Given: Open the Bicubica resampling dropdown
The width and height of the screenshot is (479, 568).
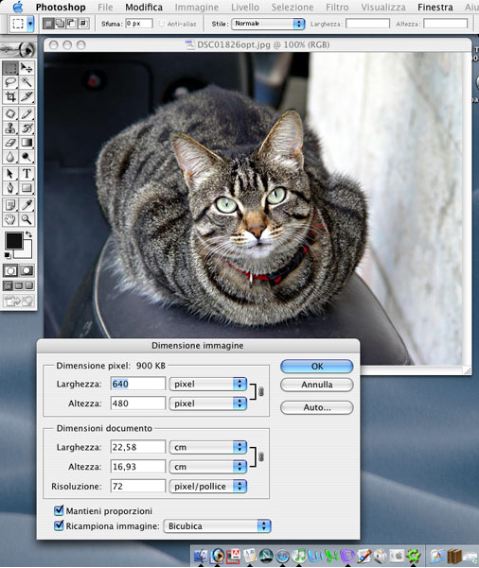Looking at the screenshot, I should tap(217, 526).
